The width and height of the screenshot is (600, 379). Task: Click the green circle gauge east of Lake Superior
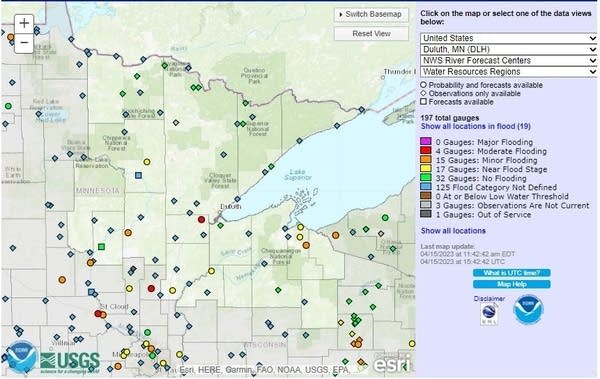[385, 218]
